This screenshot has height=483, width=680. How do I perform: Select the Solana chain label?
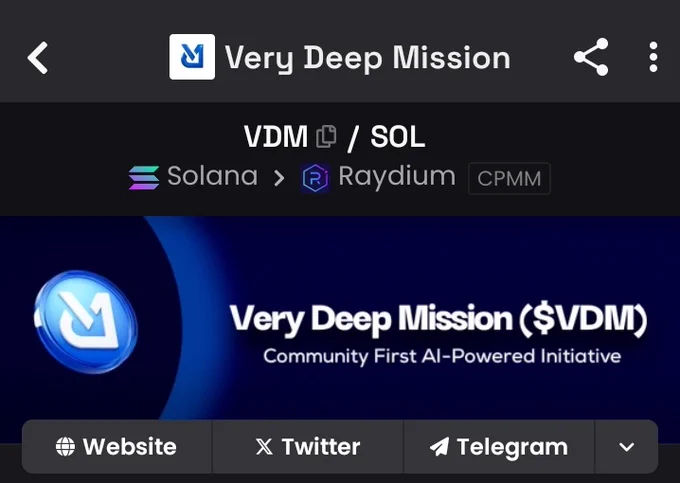(212, 176)
